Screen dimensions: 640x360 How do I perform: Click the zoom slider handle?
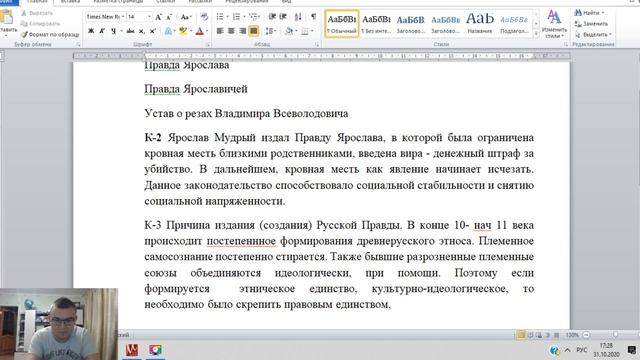[x=615, y=335]
